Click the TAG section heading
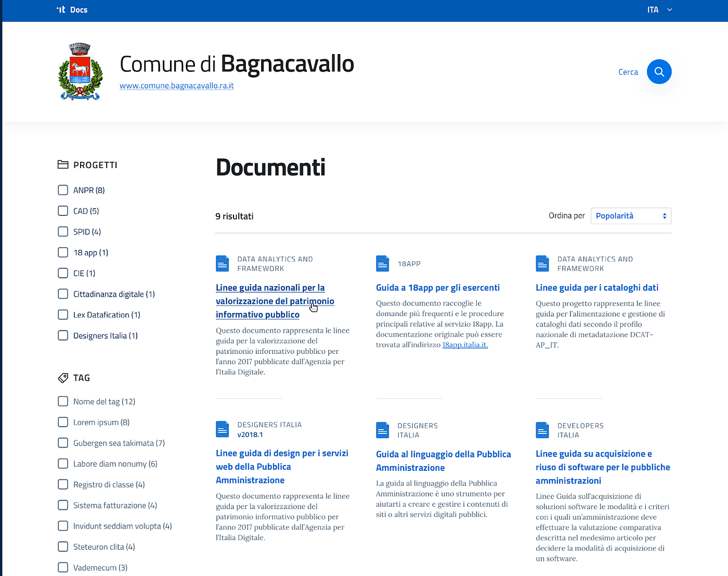The image size is (728, 576). (82, 378)
